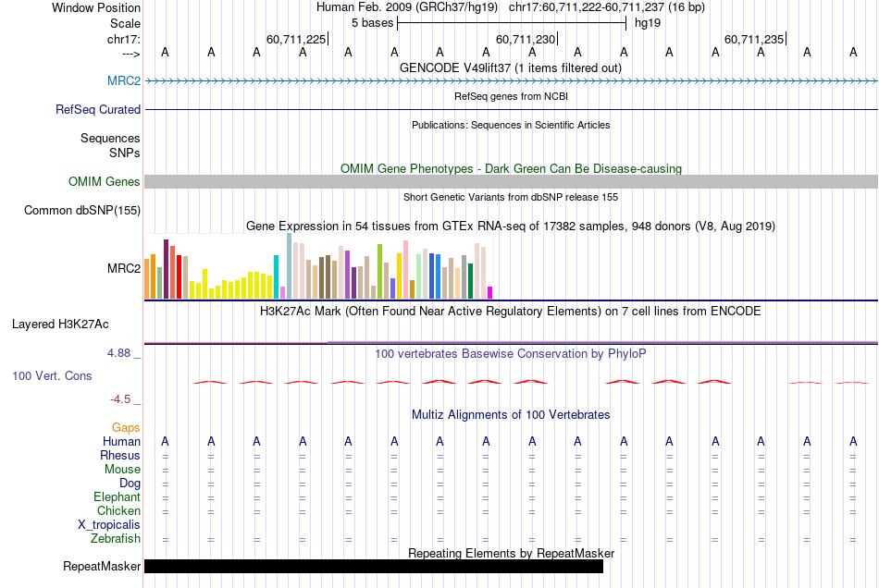Click the GENCODE V49lift37 track title
This screenshot has width=879, height=588.
[x=511, y=67]
